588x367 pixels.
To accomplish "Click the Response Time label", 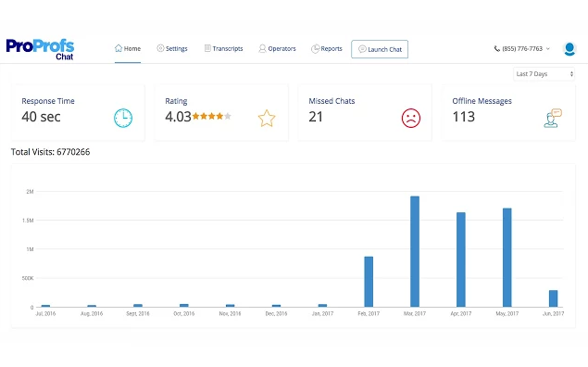I will click(x=48, y=101).
